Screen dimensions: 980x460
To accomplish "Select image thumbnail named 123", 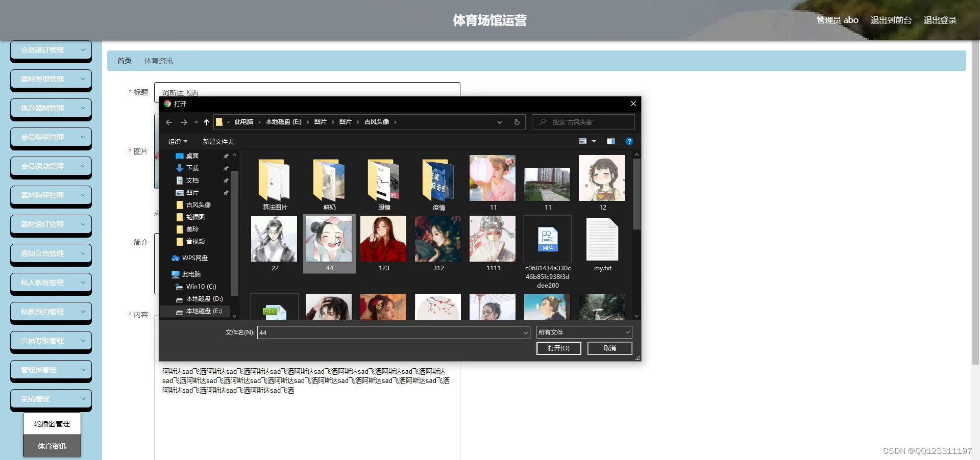I will point(384,244).
